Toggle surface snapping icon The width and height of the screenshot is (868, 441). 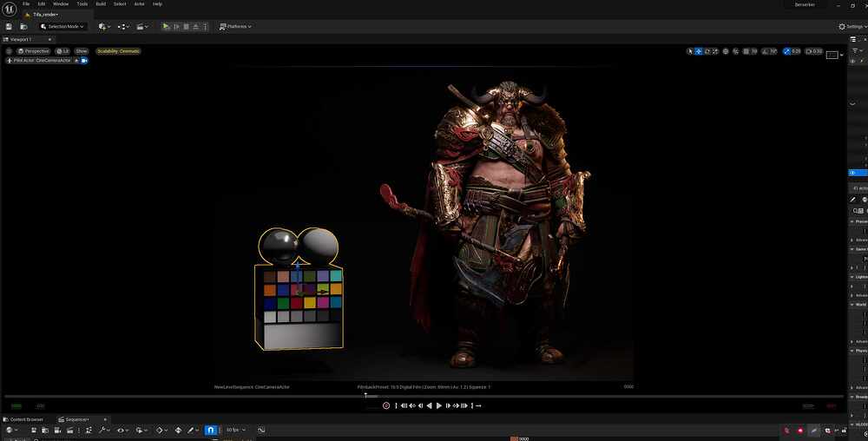(x=736, y=51)
